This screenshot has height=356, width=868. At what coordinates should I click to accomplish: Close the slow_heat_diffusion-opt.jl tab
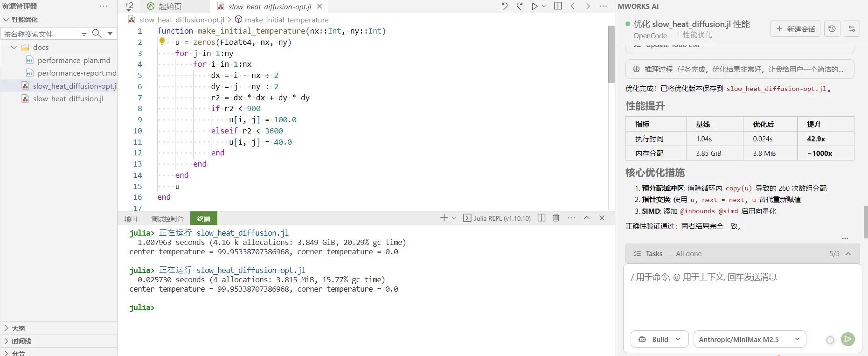coord(319,6)
